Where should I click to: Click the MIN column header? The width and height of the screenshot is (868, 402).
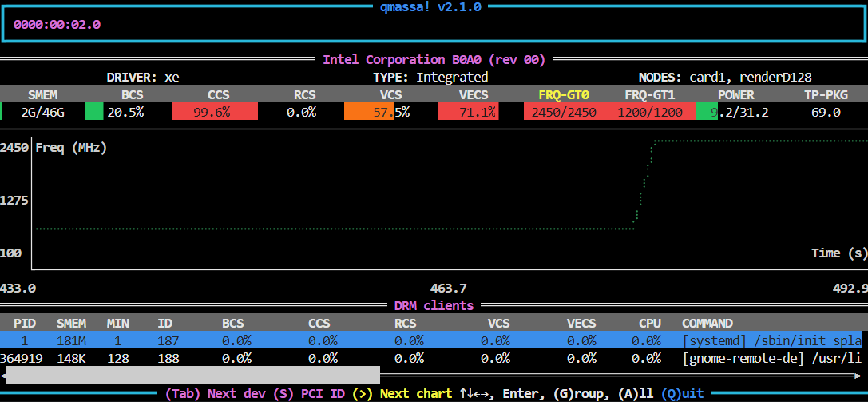tap(118, 324)
